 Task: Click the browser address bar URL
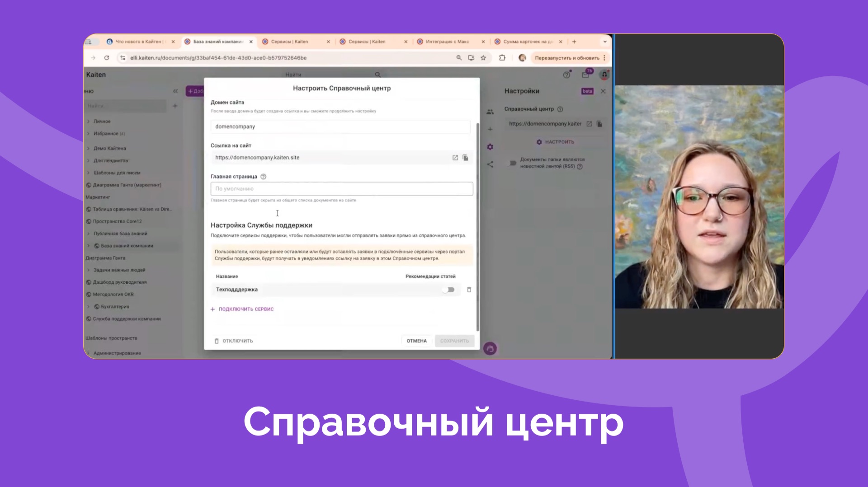[x=218, y=58]
